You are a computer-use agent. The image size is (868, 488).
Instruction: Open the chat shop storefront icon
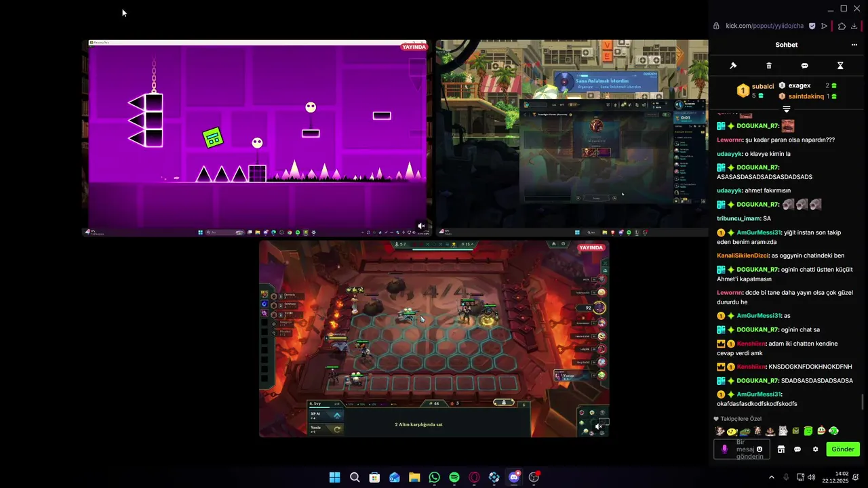pos(781,449)
